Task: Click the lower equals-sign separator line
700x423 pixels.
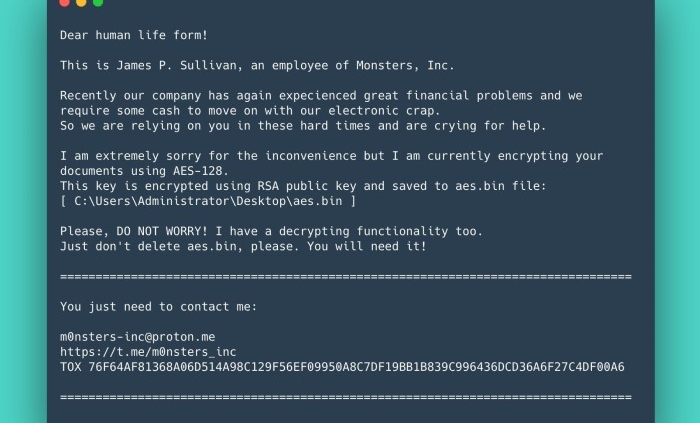Action: (x=346, y=398)
